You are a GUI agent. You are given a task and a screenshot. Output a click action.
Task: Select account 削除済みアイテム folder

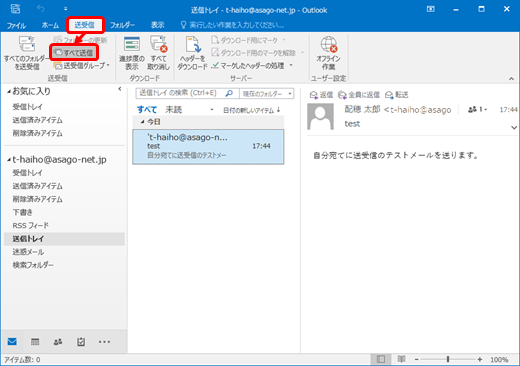pyautogui.click(x=37, y=199)
